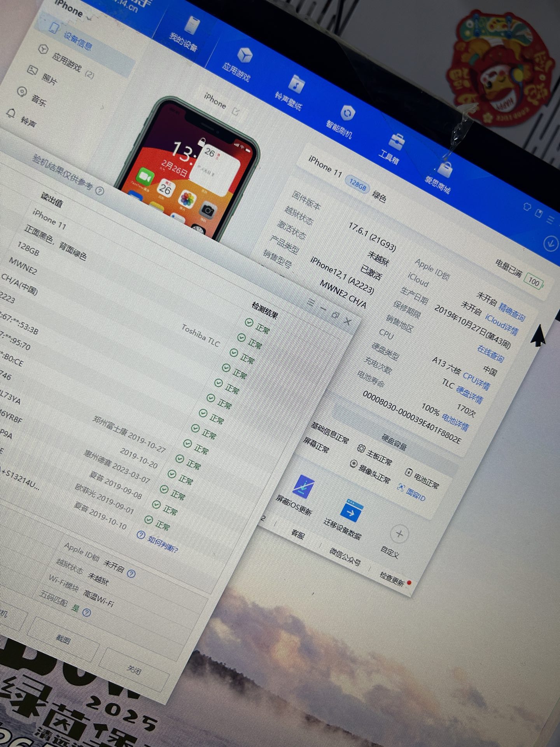Click the 00008030-000039E401F8802E identifier
This screenshot has width=560, height=747.
(x=412, y=418)
